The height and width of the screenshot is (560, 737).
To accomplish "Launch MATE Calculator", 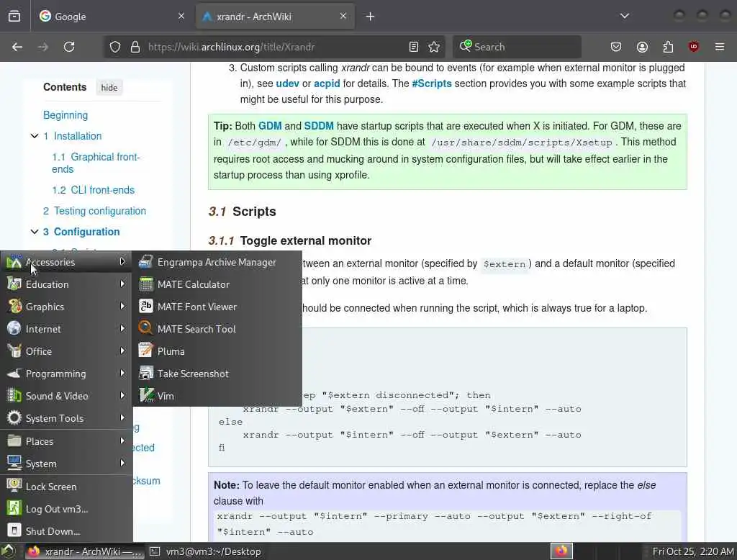I will tap(217, 284).
